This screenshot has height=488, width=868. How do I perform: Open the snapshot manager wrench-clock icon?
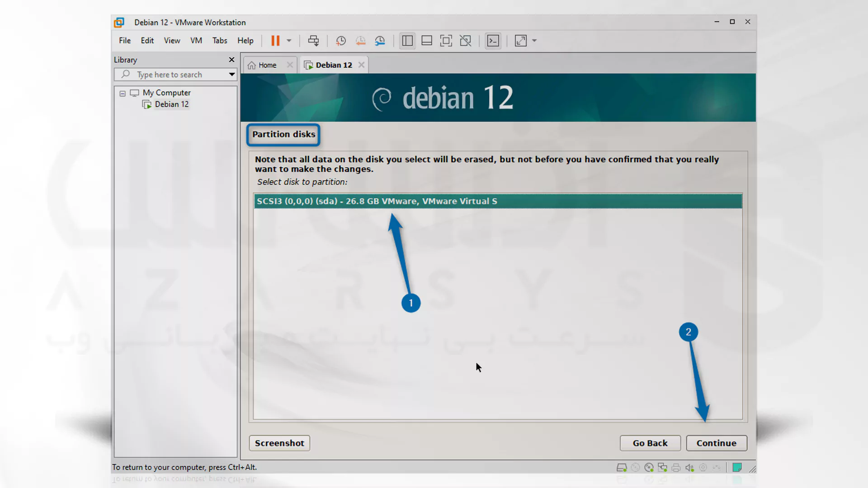380,41
